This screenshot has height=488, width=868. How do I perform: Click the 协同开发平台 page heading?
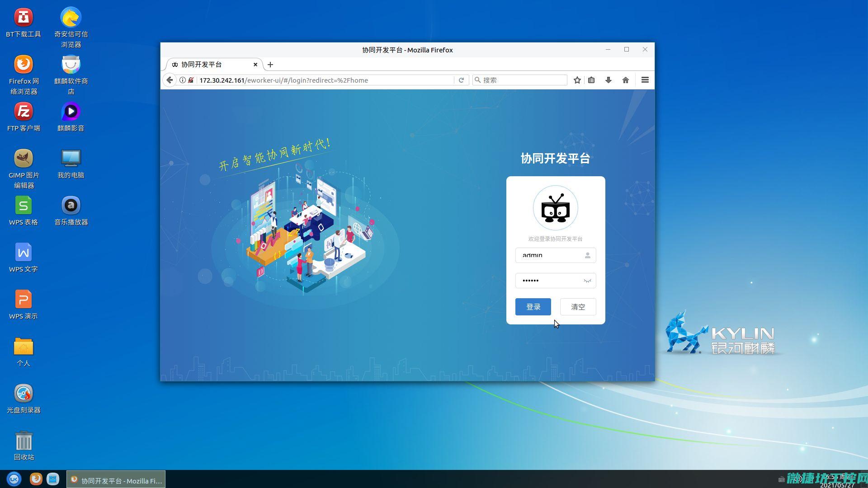pos(556,159)
